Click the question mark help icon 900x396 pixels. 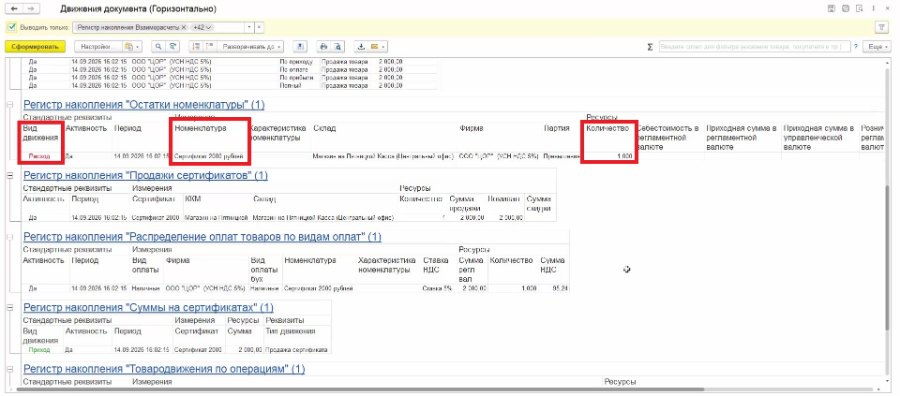856,47
